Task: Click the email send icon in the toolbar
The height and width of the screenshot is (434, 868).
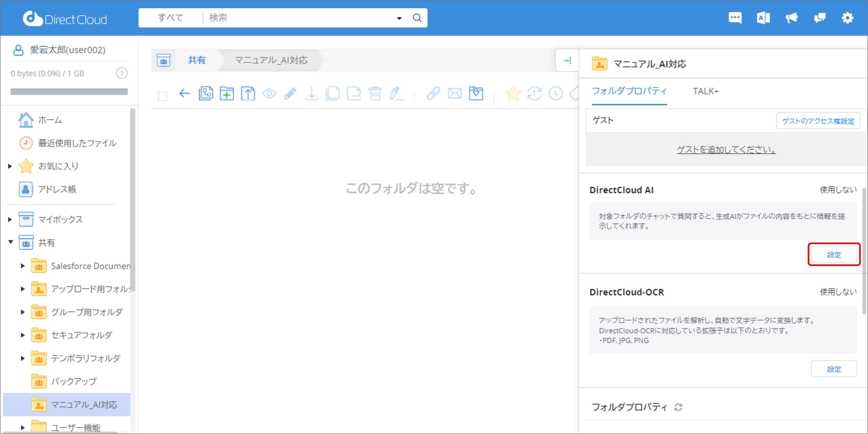Action: pos(455,93)
